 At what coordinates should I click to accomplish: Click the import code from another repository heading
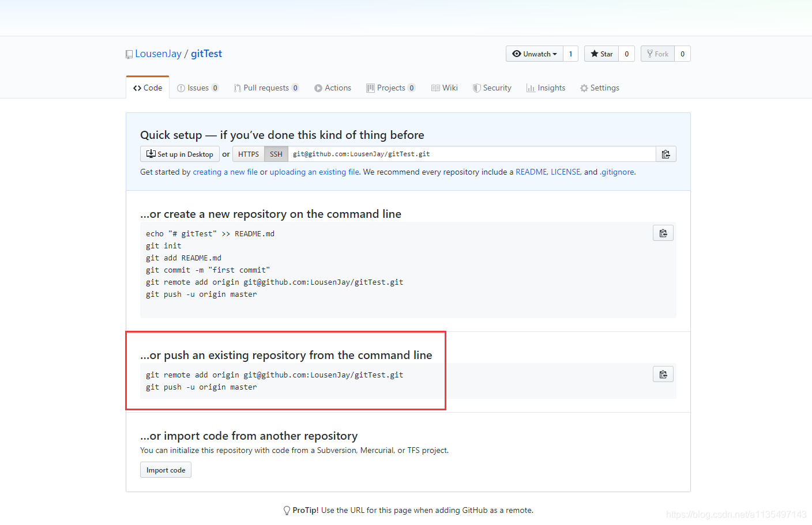249,436
